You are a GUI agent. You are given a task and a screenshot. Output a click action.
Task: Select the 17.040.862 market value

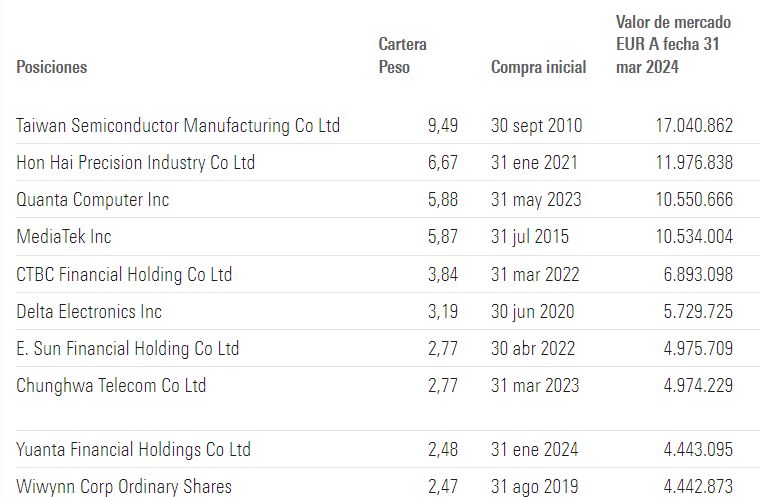click(x=692, y=126)
